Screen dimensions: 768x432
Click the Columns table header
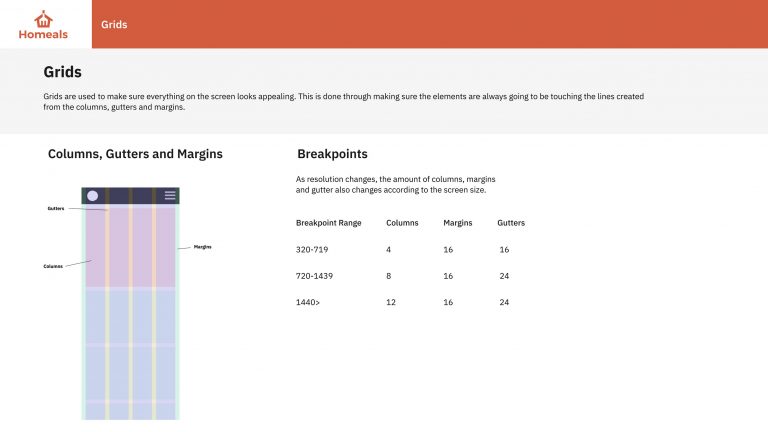tap(402, 223)
